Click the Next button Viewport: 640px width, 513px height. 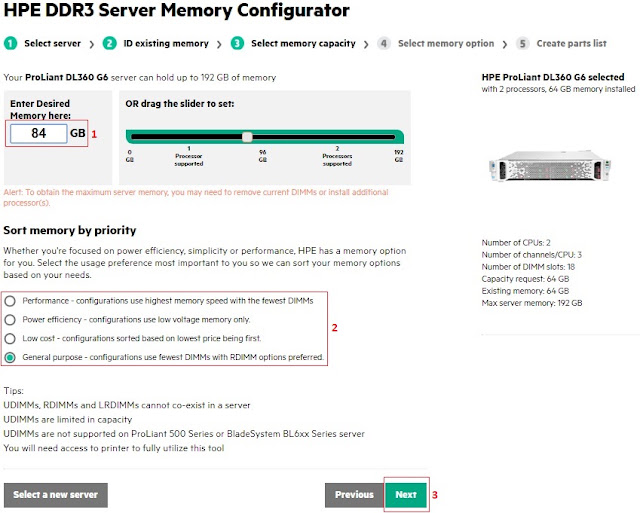coord(406,495)
